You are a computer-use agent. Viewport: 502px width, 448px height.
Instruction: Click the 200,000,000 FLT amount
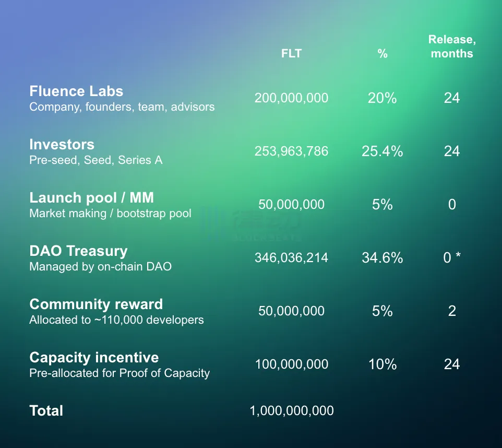coord(291,98)
